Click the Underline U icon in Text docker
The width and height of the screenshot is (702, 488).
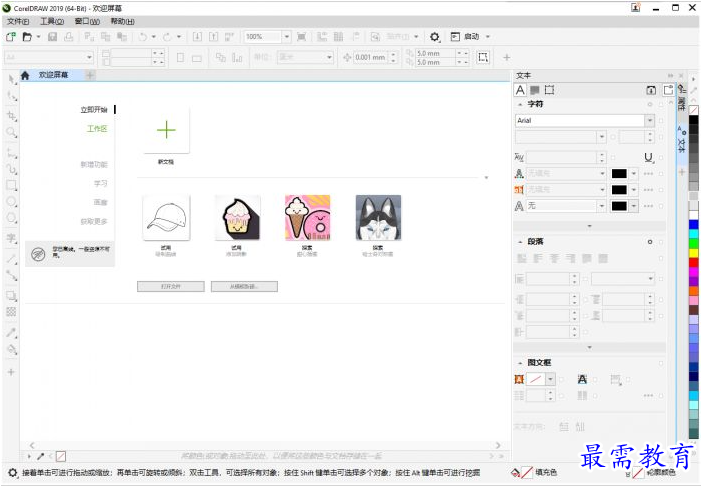tap(648, 158)
